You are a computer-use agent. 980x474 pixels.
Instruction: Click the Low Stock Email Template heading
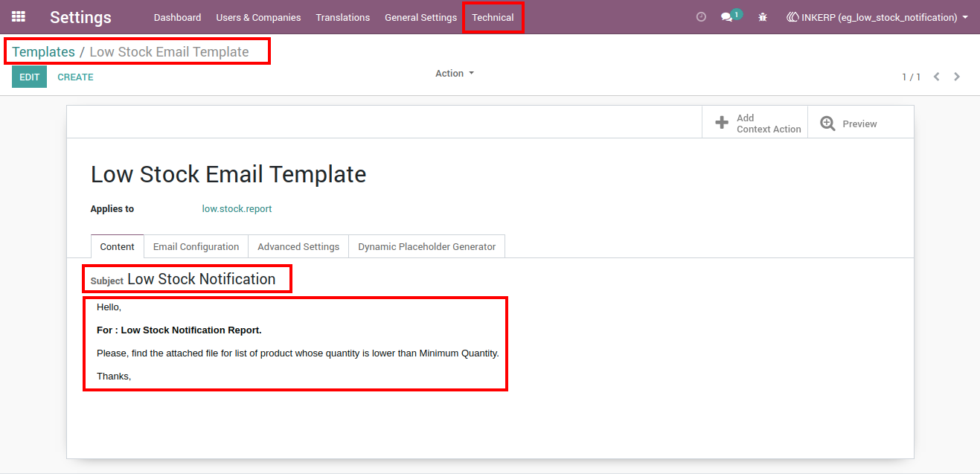(228, 174)
